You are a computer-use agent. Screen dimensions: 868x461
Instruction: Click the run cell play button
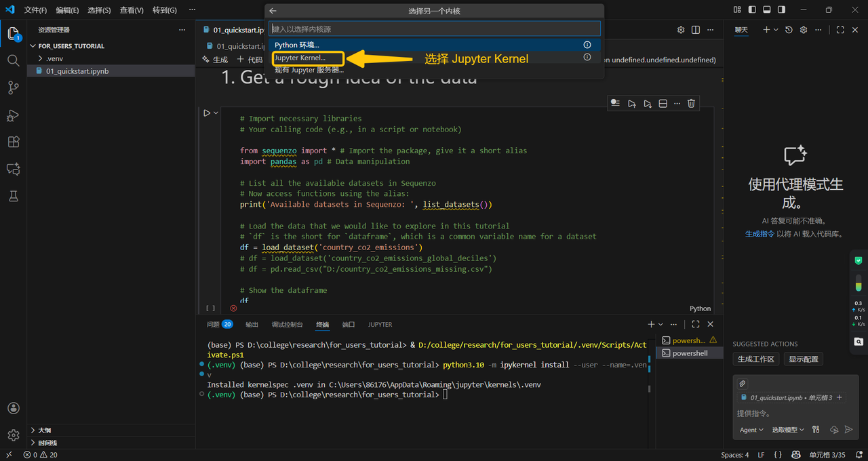[x=207, y=113]
